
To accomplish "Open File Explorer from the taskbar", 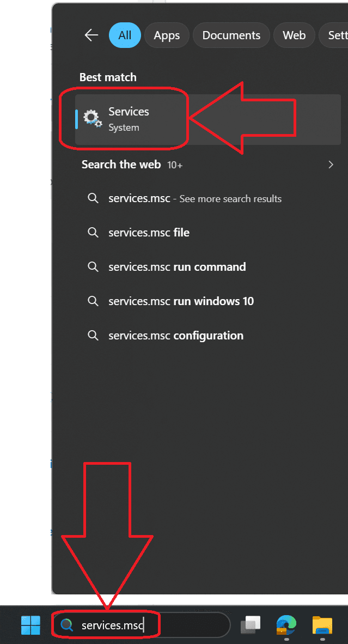I will tap(322, 625).
